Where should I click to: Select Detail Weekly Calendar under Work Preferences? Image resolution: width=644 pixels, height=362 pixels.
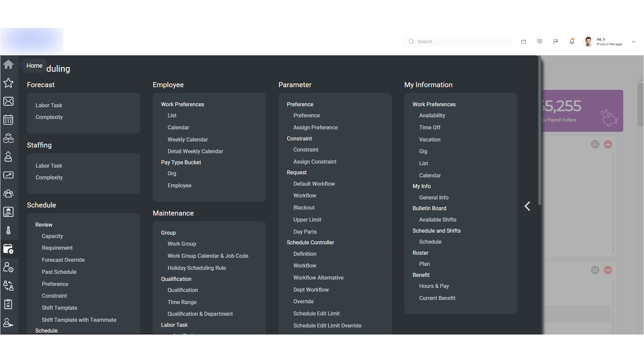pos(195,151)
